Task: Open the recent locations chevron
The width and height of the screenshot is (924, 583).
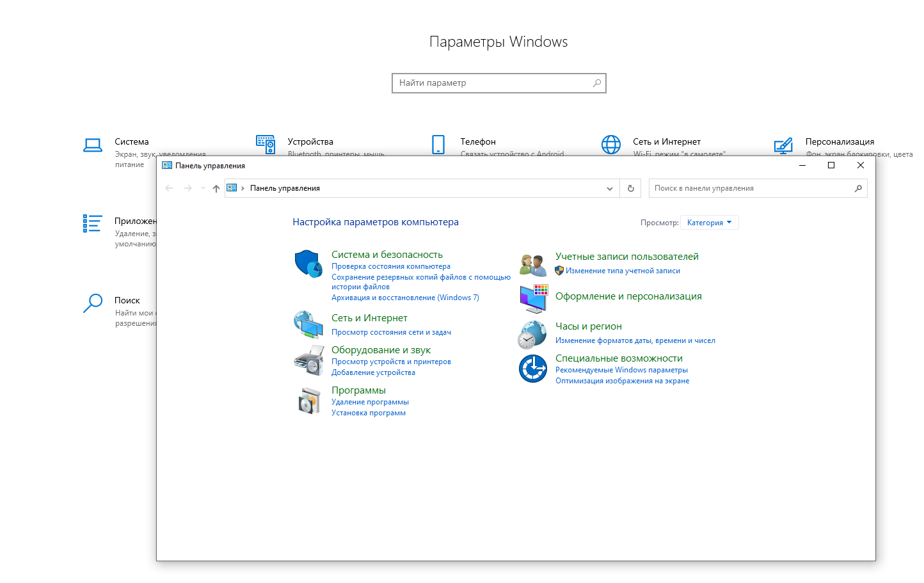Action: tap(203, 188)
